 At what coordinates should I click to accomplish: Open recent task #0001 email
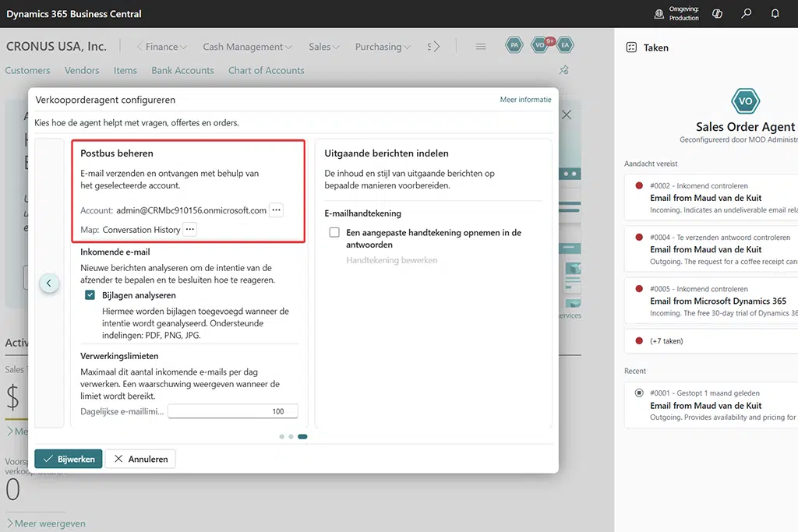tap(711, 405)
